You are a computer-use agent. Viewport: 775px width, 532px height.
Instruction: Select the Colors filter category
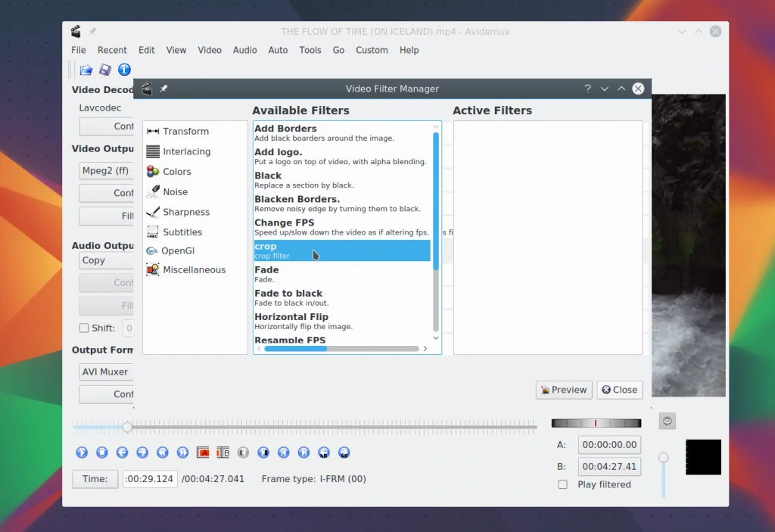176,172
